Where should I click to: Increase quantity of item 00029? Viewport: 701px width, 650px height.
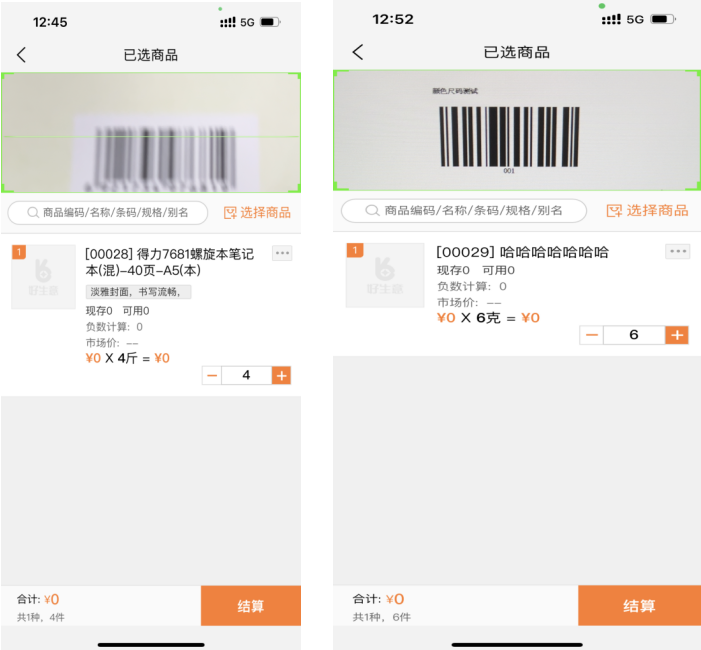[677, 335]
